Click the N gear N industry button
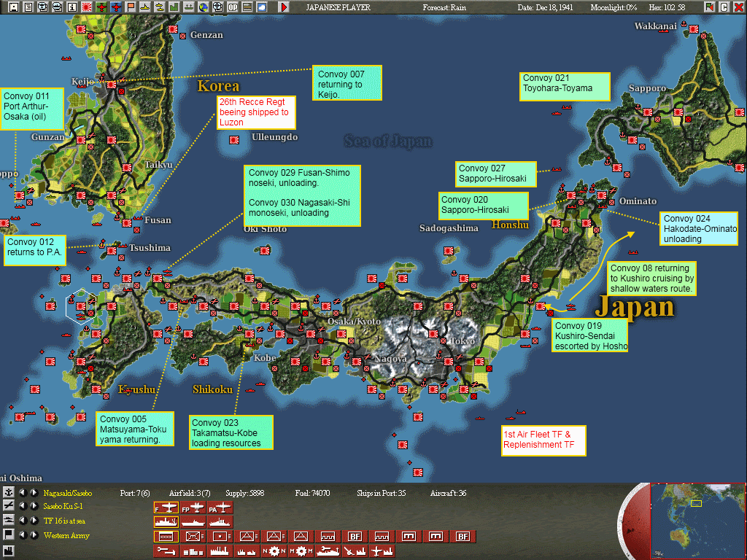The width and height of the screenshot is (747, 560). click(x=274, y=551)
